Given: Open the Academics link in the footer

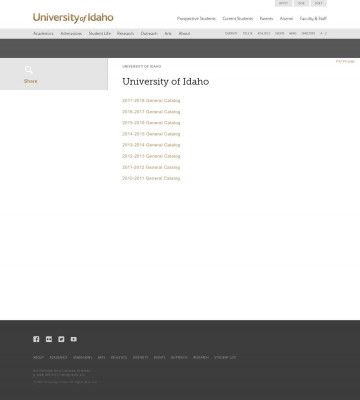Looking at the screenshot, I should pyautogui.click(x=58, y=357).
